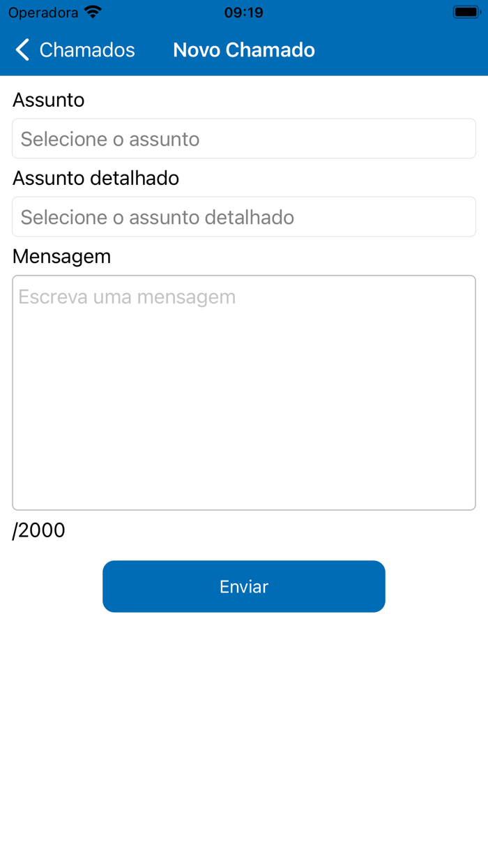Open the Assunto selection field
Image resolution: width=488 pixels, height=868 pixels.
tap(244, 138)
